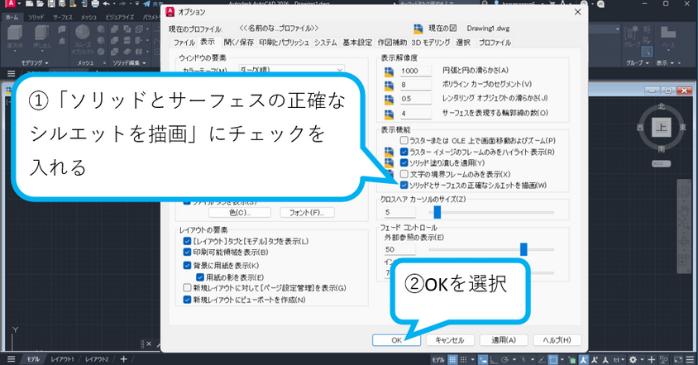Viewport: 698px width, 365px height.
Task: Open the dropdown arrow under 直方体
Action: 15,52
